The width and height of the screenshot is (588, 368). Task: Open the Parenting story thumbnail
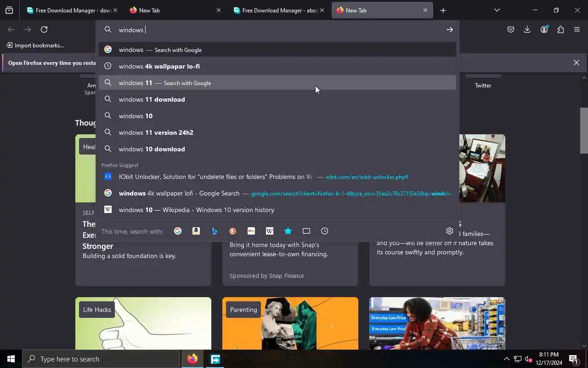tap(290, 323)
